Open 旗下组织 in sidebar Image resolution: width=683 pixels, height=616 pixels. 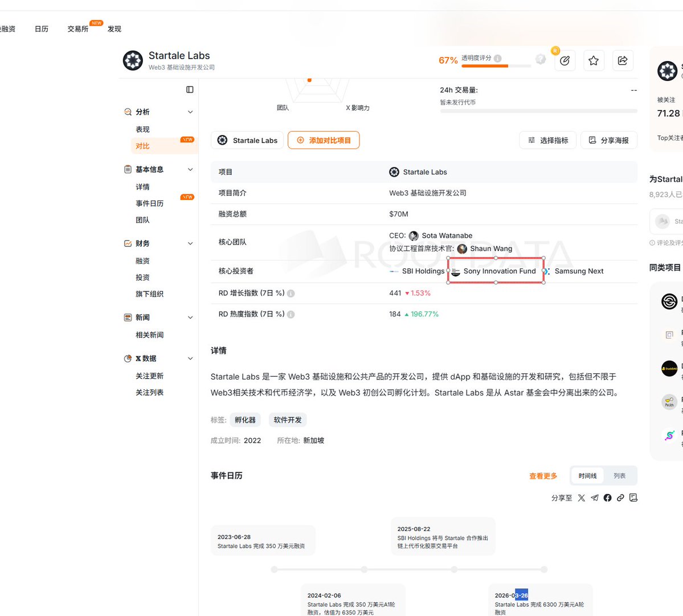coord(149,294)
